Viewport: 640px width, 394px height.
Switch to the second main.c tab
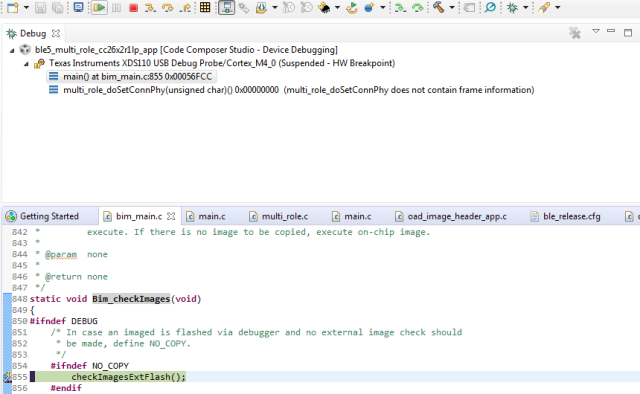pos(358,216)
